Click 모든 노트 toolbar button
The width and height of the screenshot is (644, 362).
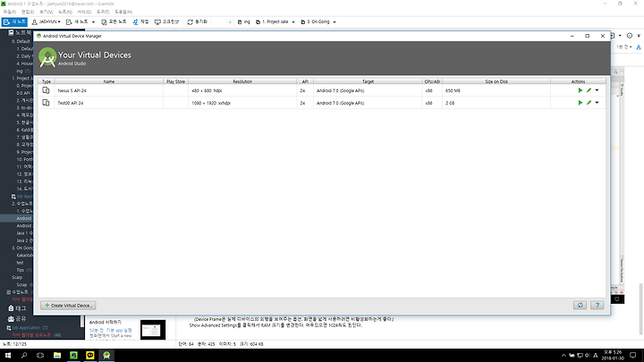[114, 21]
